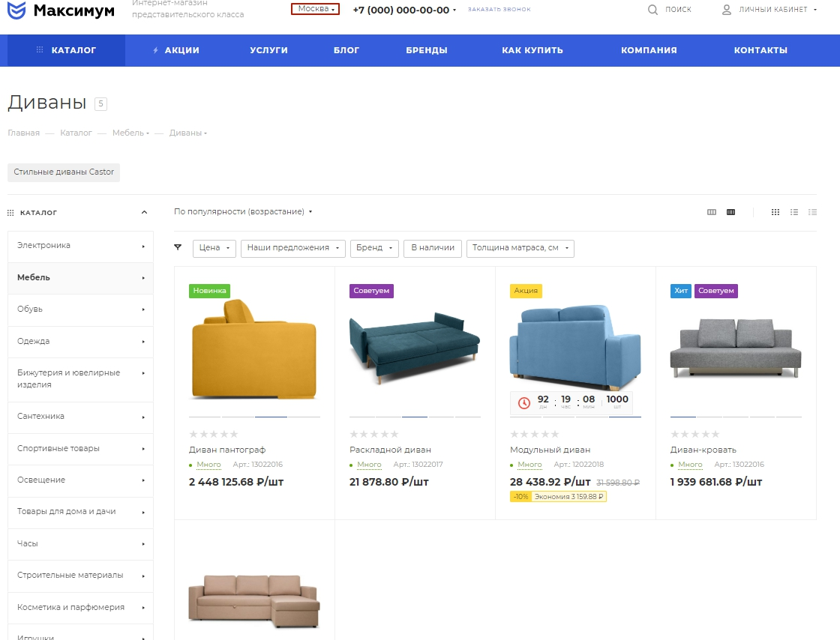Click Заказать звонок link
840x640 pixels.
point(499,10)
